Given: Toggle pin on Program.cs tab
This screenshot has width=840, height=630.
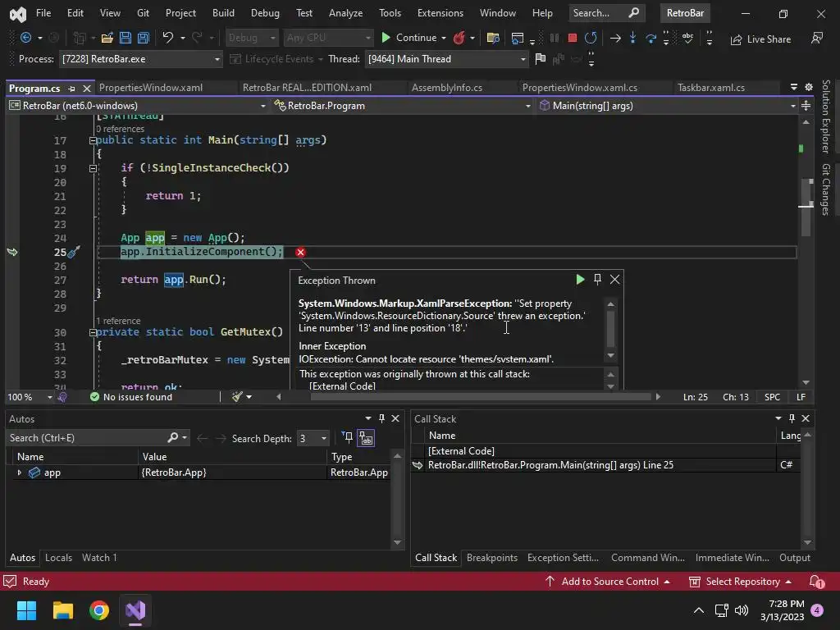Looking at the screenshot, I should coord(72,88).
